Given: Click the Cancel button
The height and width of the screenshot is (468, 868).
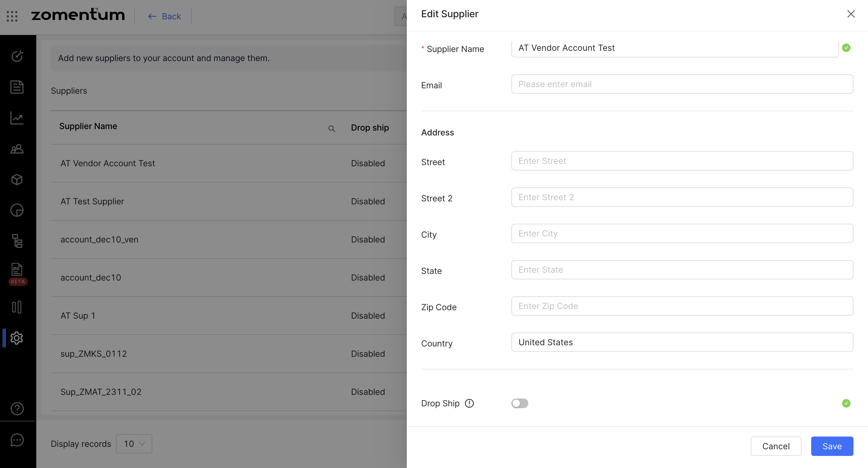Looking at the screenshot, I should point(776,446).
